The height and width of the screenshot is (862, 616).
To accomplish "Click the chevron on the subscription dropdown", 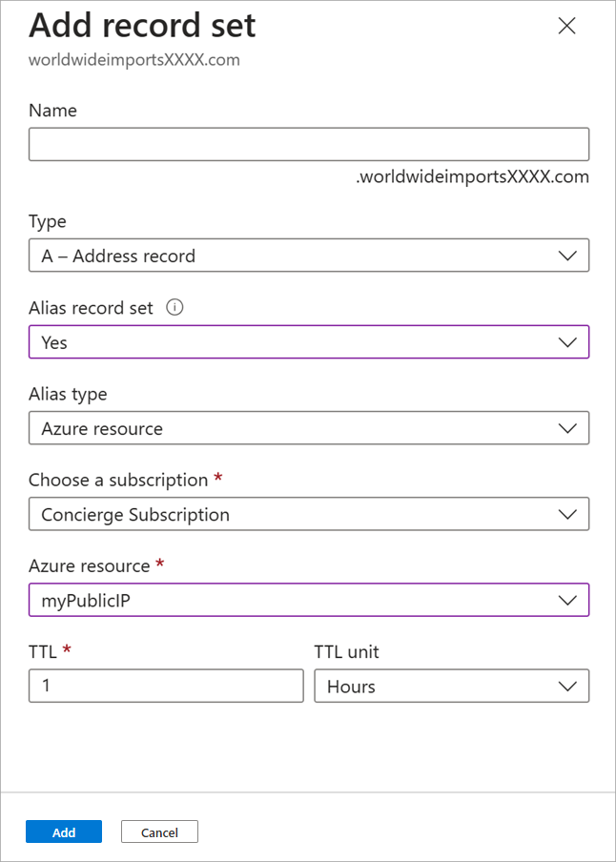I will [567, 513].
